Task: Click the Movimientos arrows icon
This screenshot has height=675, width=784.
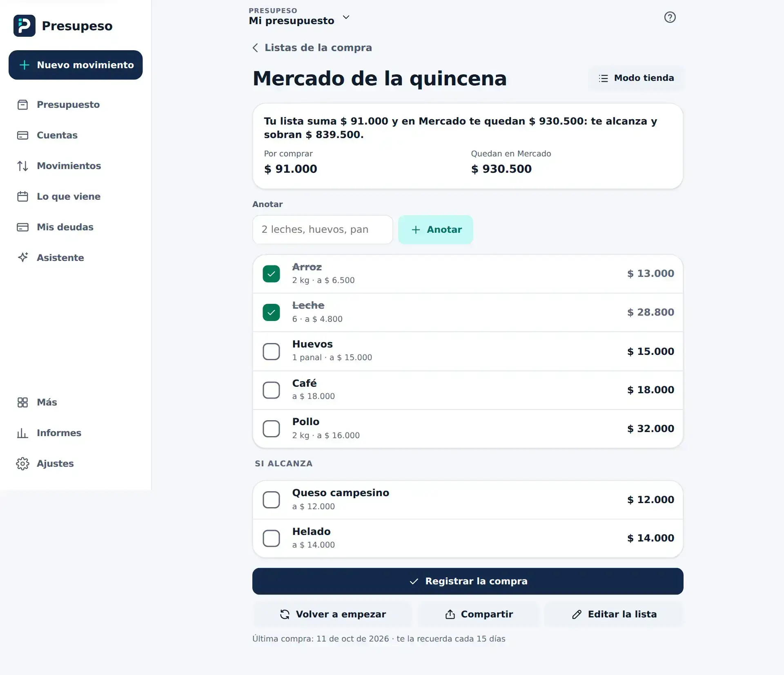Action: pos(23,166)
